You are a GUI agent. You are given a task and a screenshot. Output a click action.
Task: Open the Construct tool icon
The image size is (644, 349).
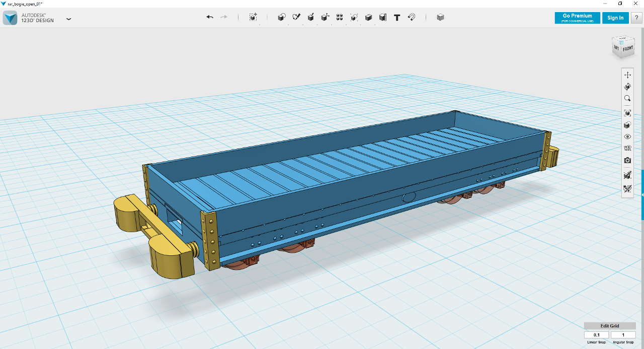(x=311, y=17)
